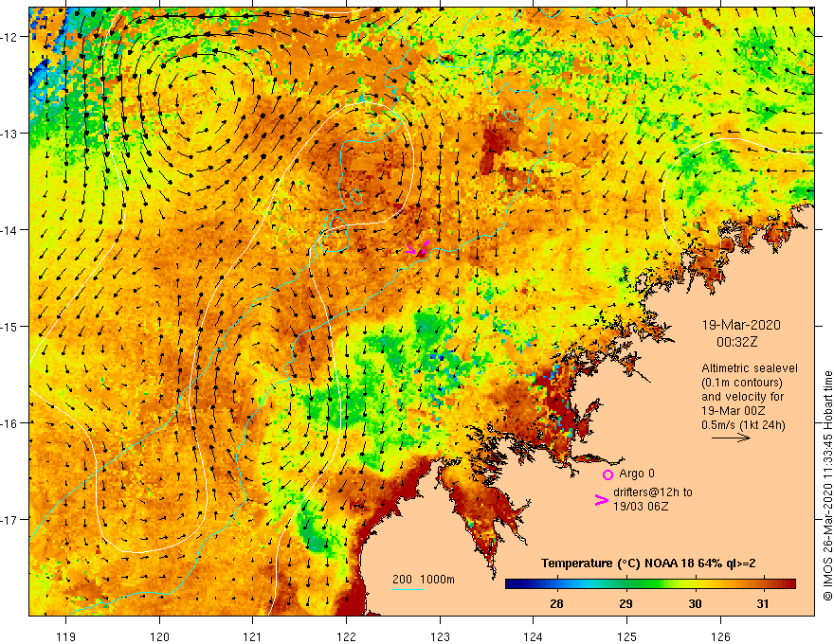Click the temperature color bar
The image size is (834, 644).
click(650, 584)
